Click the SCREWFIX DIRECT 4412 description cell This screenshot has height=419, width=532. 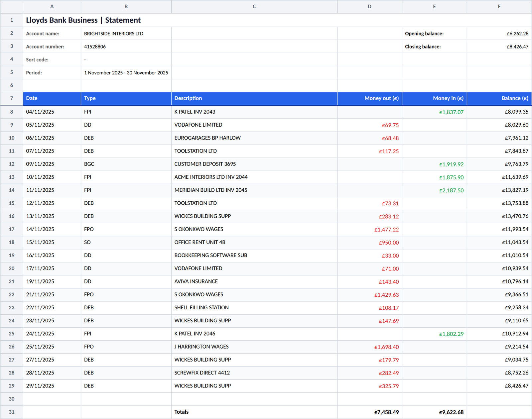pyautogui.click(x=254, y=373)
